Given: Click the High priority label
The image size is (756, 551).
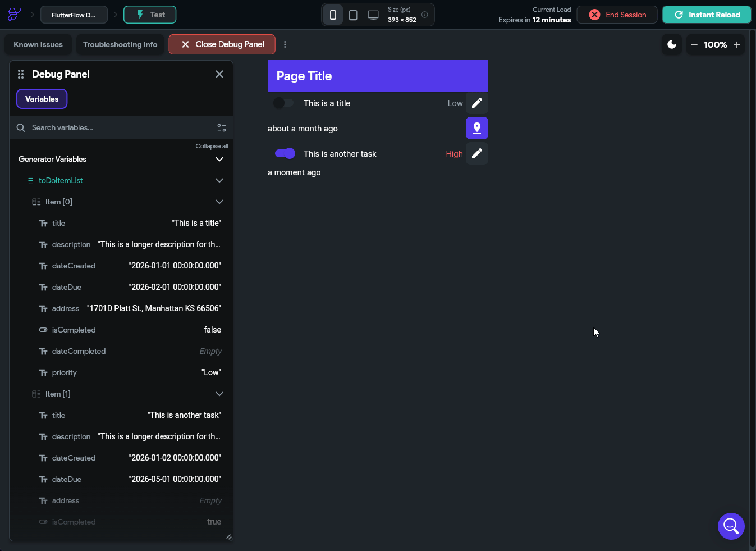Looking at the screenshot, I should pos(454,154).
